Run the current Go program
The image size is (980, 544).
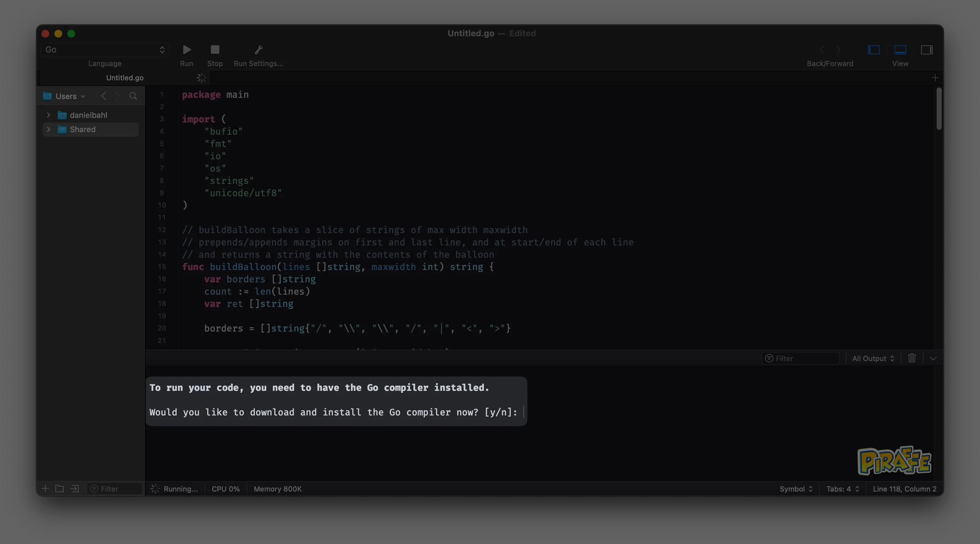point(186,50)
